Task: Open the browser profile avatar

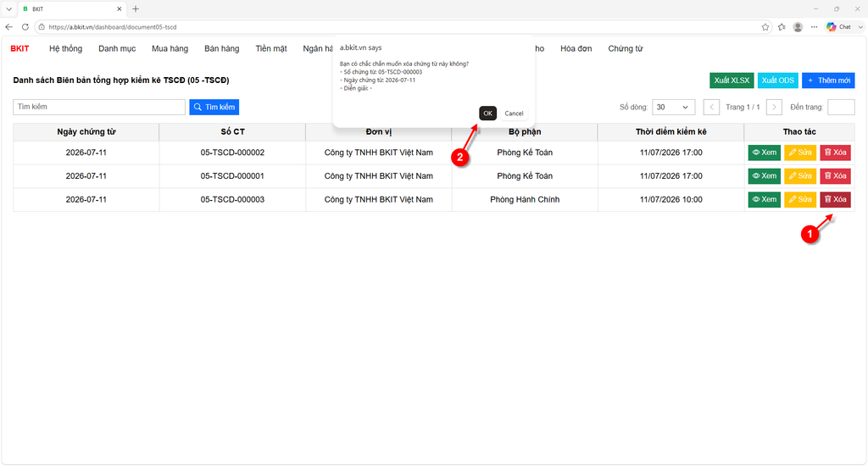Action: tap(798, 26)
